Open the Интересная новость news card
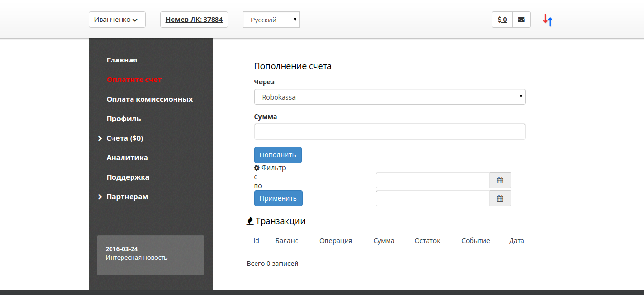The image size is (644, 295). pos(150,255)
